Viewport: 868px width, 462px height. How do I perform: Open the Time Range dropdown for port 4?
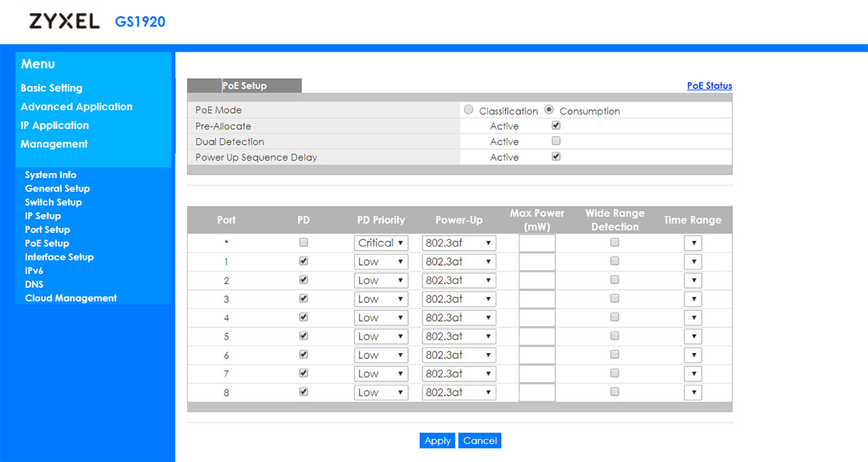pyautogui.click(x=692, y=318)
